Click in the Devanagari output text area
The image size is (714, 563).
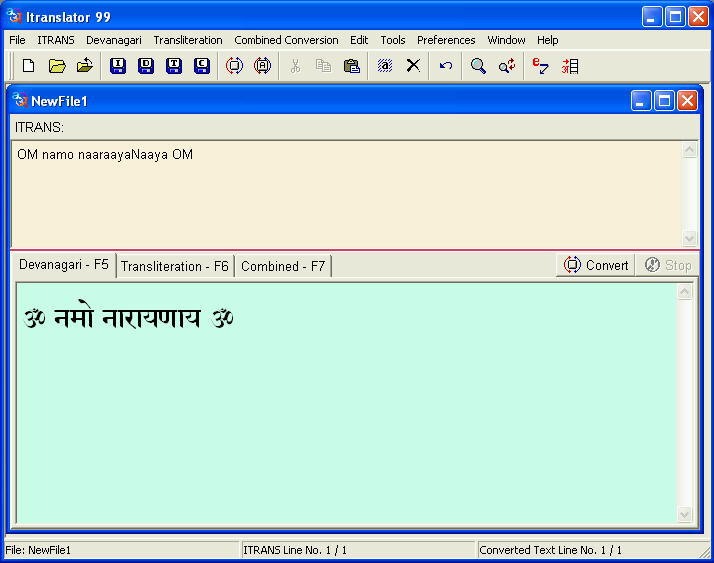(x=346, y=403)
